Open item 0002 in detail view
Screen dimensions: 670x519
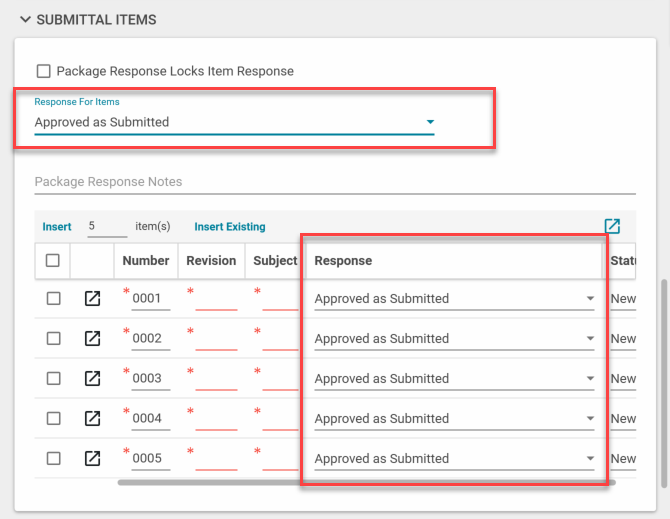pos(92,338)
